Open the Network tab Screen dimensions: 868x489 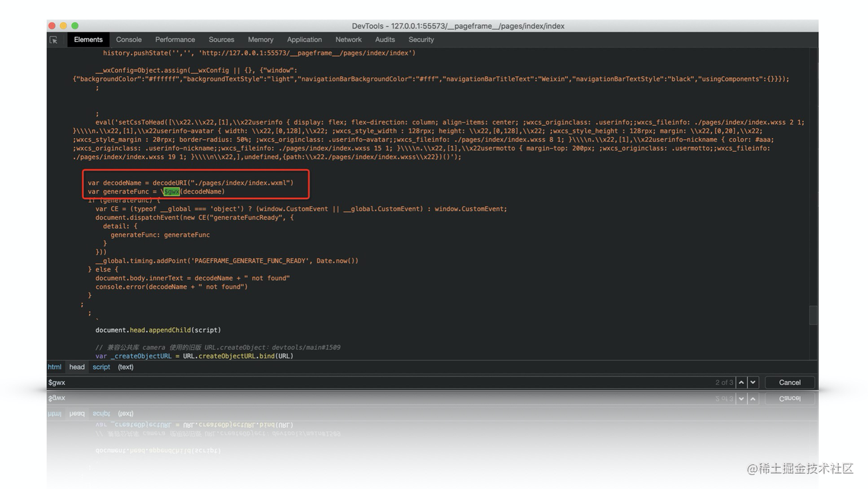tap(348, 40)
